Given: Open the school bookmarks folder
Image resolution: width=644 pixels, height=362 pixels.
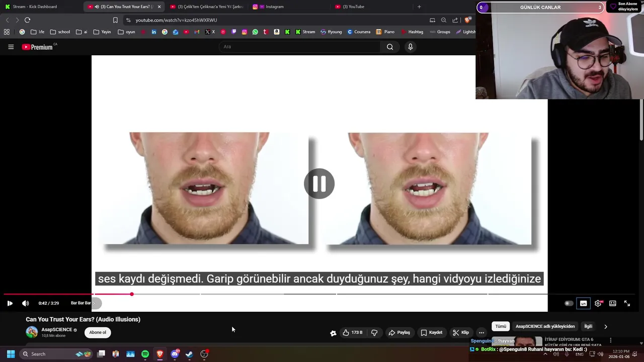Looking at the screenshot, I should coord(60,32).
